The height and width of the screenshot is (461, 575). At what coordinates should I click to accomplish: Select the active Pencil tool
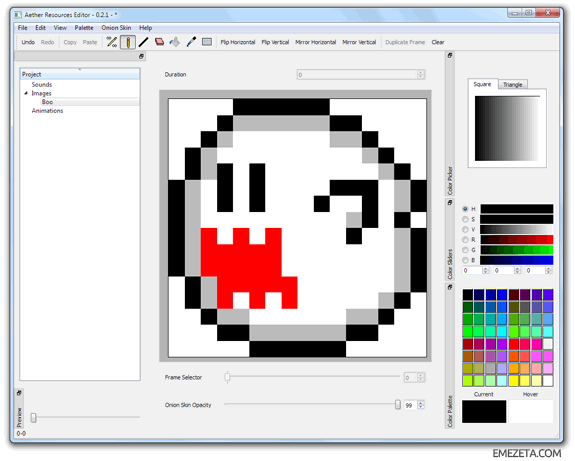[128, 42]
